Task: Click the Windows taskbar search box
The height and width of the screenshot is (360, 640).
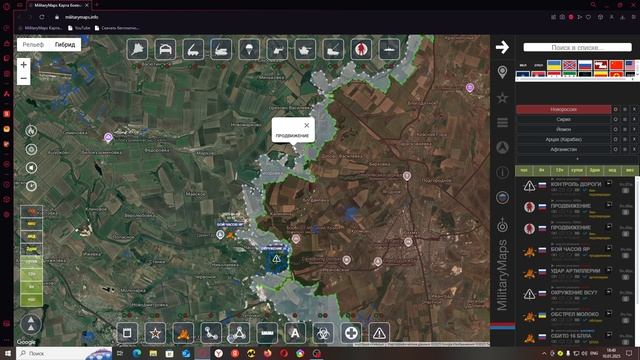Action: click(x=64, y=353)
